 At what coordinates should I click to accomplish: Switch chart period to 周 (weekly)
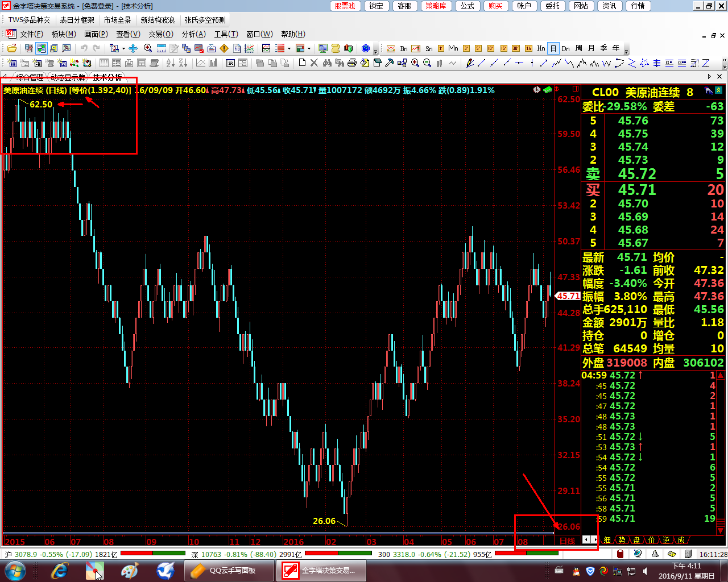click(x=578, y=48)
